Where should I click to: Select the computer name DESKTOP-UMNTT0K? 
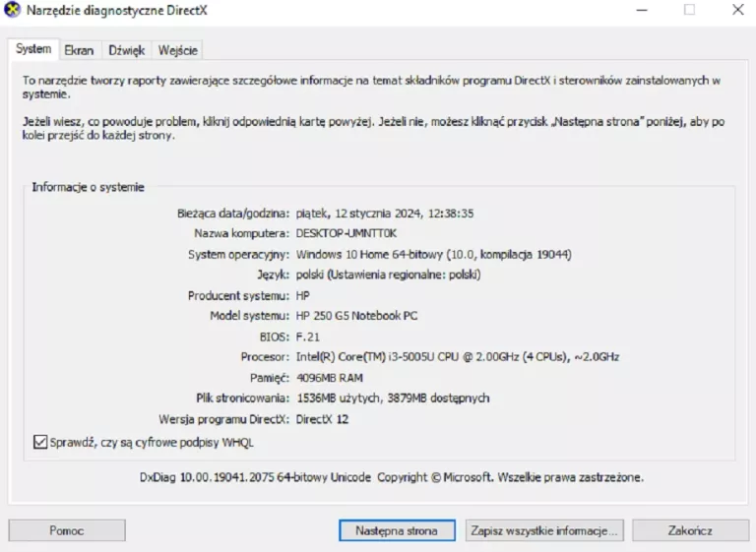(346, 234)
